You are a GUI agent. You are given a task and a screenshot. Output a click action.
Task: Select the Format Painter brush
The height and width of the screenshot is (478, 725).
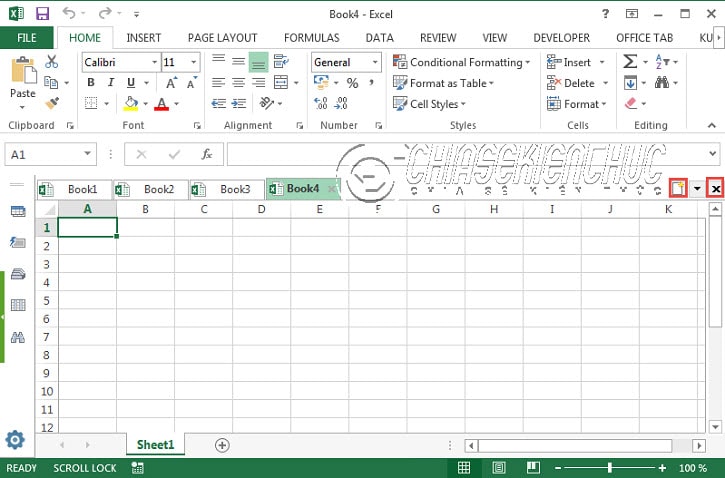pyautogui.click(x=52, y=103)
